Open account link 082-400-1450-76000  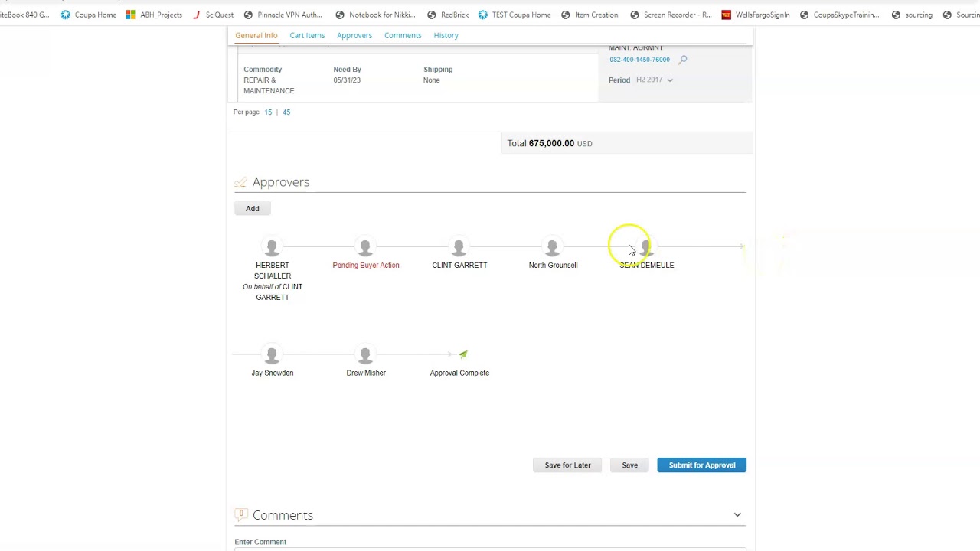639,60
